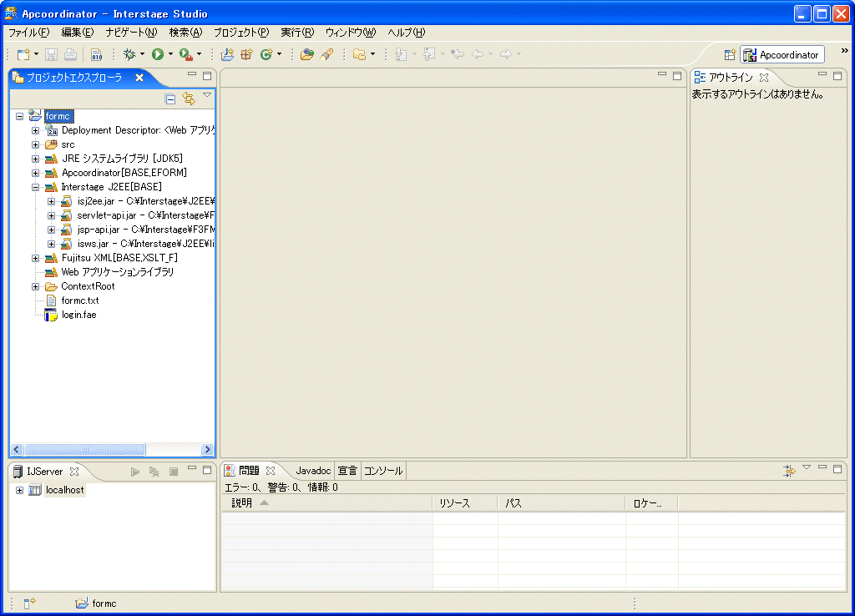Viewport: 855px width, 616px height.
Task: Open ナビゲート(N) menu
Action: pos(131,33)
